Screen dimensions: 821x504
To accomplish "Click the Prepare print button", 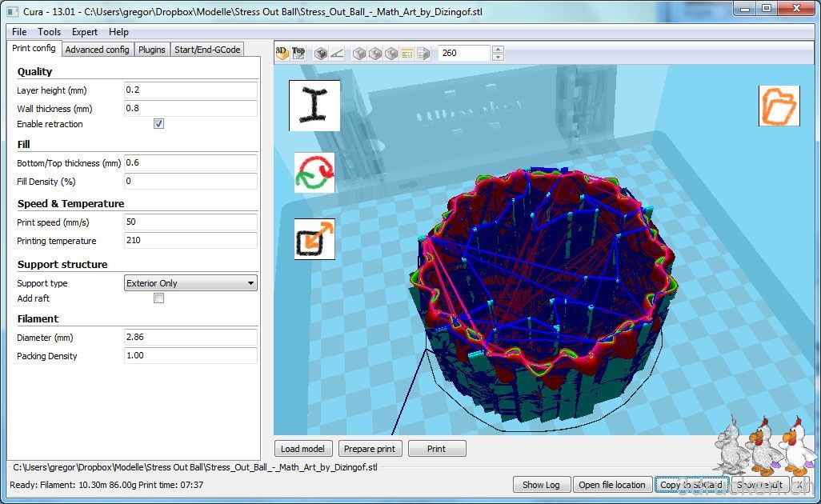I will click(x=370, y=449).
